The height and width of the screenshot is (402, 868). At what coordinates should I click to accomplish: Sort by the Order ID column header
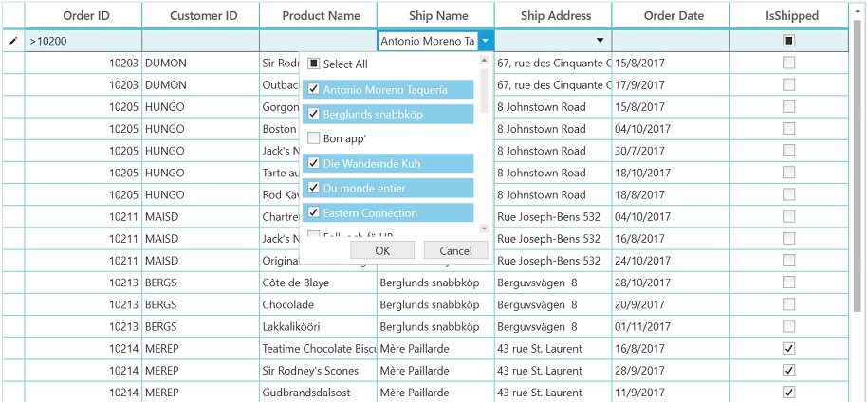[85, 15]
